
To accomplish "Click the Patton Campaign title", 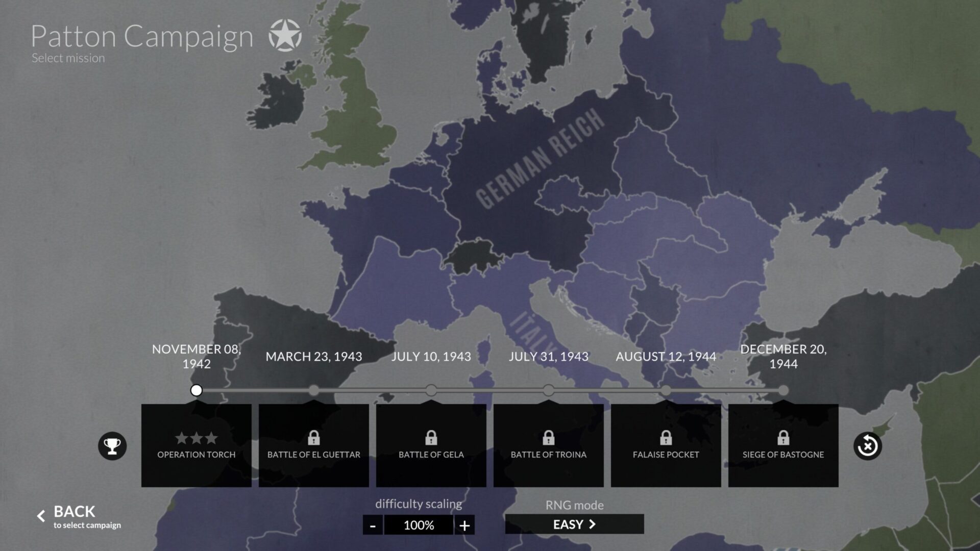I will pyautogui.click(x=142, y=37).
